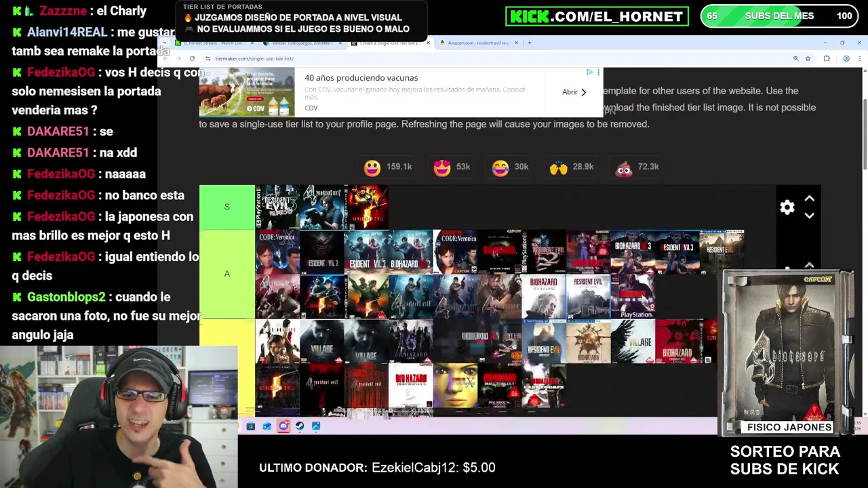This screenshot has width=868, height=488.
Task: Select the Resident Evil 3 PlayStation cover in S
Action: (x=277, y=207)
